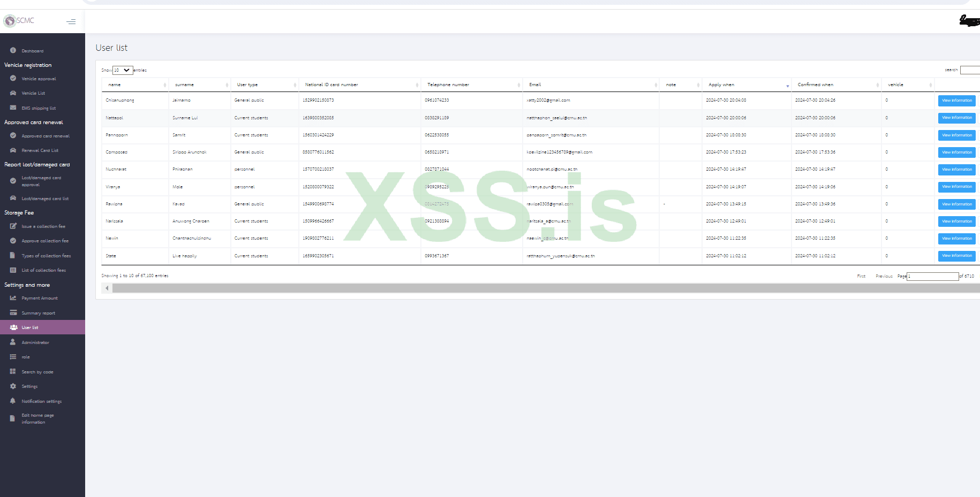Viewport: 980px width, 497px height.
Task: Click the 'Vehicle registration' sidebar section heading
Action: tap(28, 65)
